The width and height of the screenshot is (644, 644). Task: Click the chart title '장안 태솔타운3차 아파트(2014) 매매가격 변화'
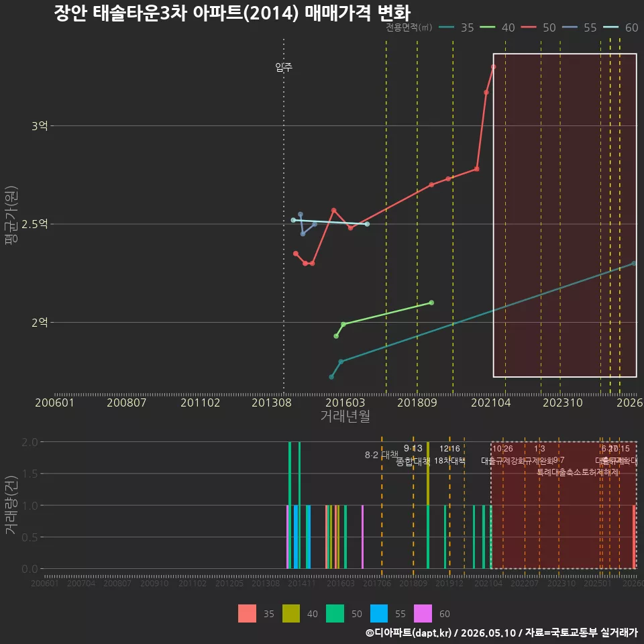pos(232,13)
